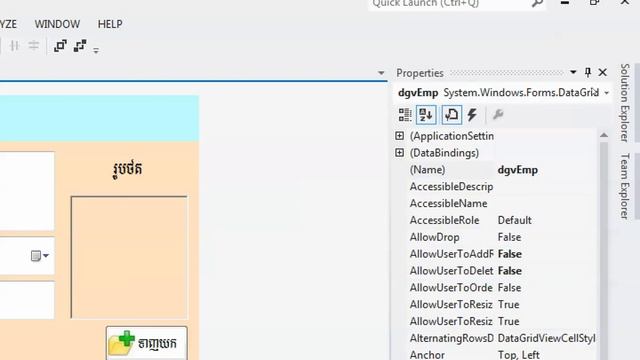Select the AlternatingRowsDefaultCellStyle property
Image resolution: width=640 pixels, height=360 pixels.
(451, 338)
